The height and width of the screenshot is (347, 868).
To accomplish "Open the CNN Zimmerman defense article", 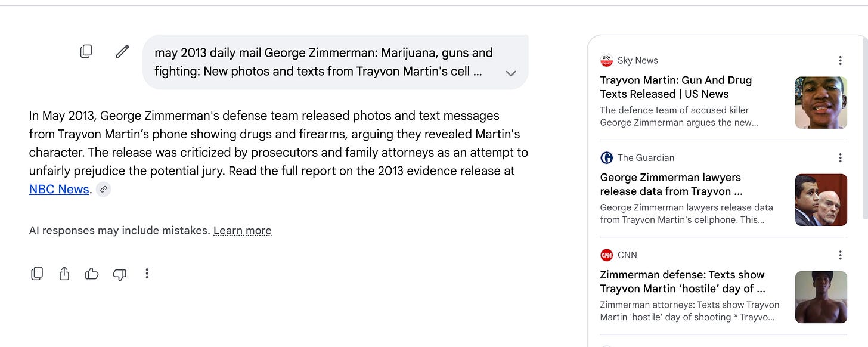I will [x=683, y=281].
